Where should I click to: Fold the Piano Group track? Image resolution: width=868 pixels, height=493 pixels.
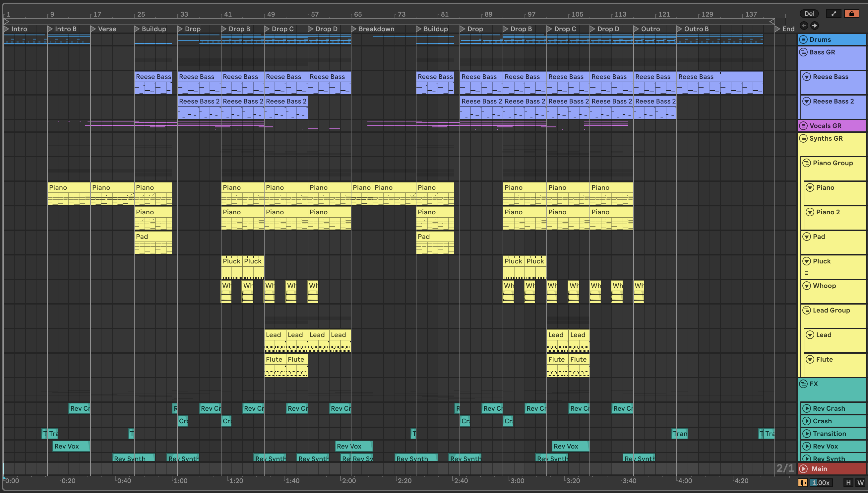[807, 163]
